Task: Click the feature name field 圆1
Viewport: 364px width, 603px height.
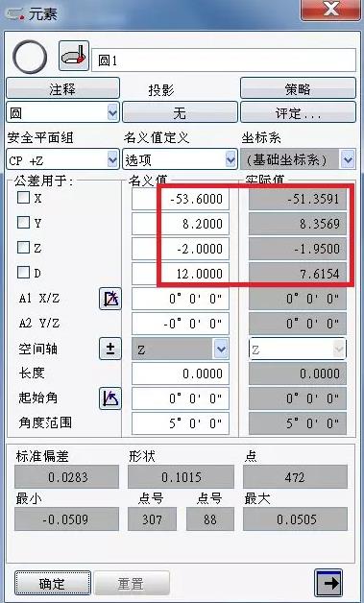Action: [224, 60]
